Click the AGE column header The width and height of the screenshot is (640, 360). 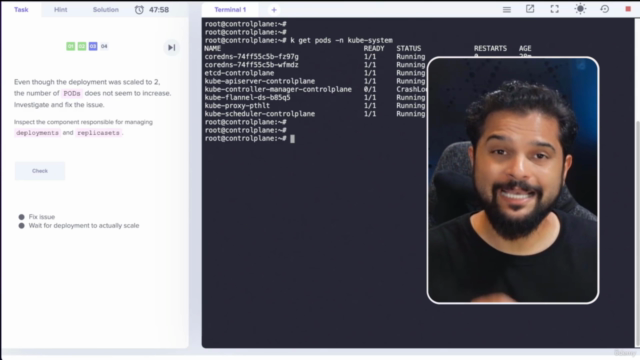tap(525, 49)
